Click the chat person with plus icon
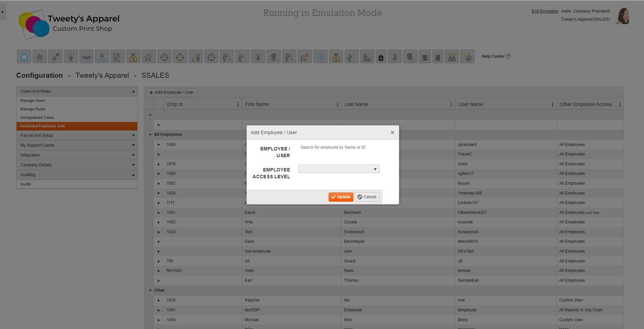 [x=149, y=57]
